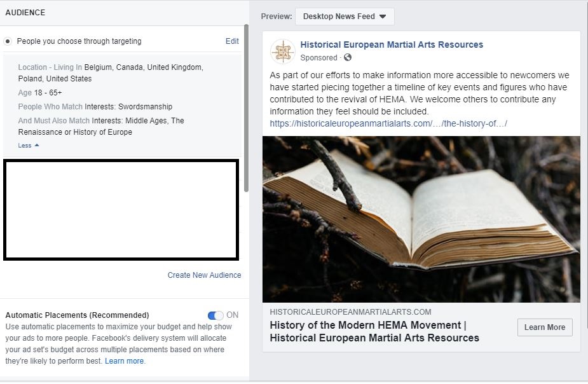Turn off Automatic Placements toggle
588x384 pixels.
coord(215,315)
